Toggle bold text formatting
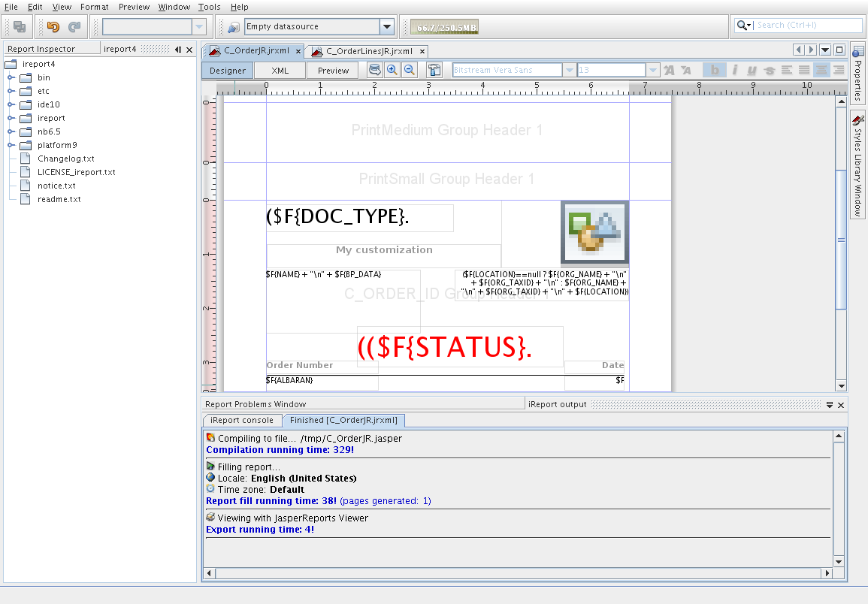Viewport: 868px width, 604px height. [x=714, y=70]
